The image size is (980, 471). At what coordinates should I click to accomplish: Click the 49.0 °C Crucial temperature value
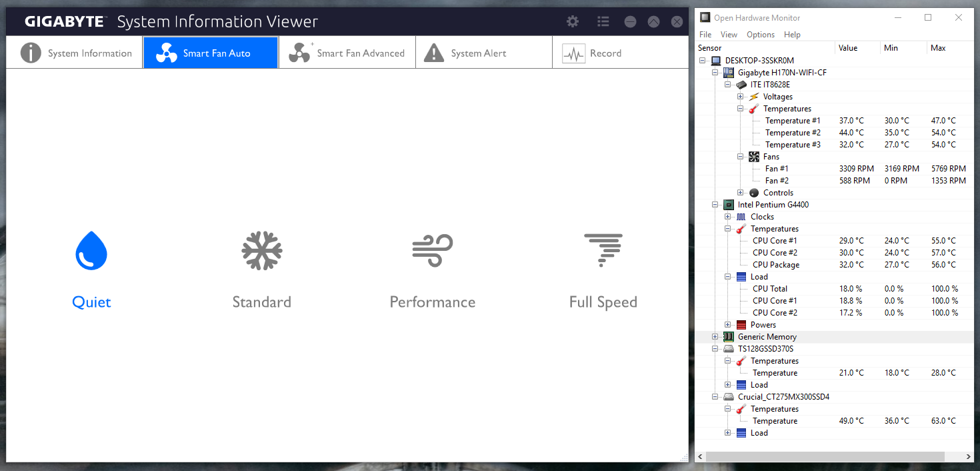tap(851, 421)
